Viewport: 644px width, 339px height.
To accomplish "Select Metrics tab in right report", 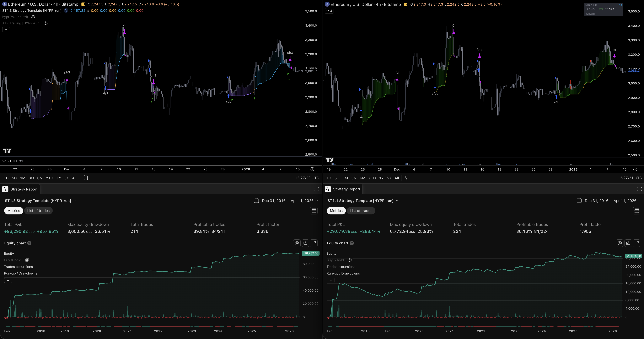I will pos(336,211).
